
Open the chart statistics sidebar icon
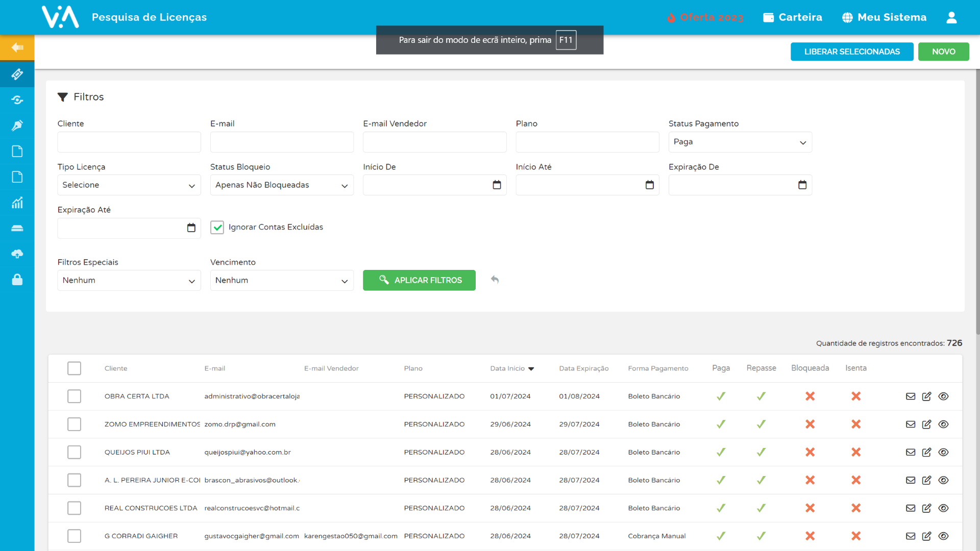[x=17, y=203]
